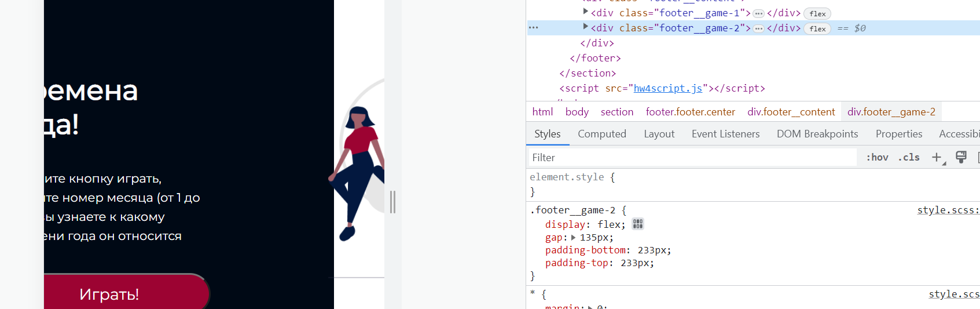Image resolution: width=980 pixels, height=309 pixels.
Task: Open the Event Listeners tab
Action: [725, 134]
